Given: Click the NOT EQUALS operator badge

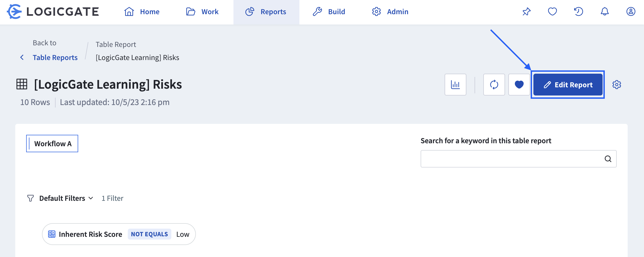Looking at the screenshot, I should (150, 234).
